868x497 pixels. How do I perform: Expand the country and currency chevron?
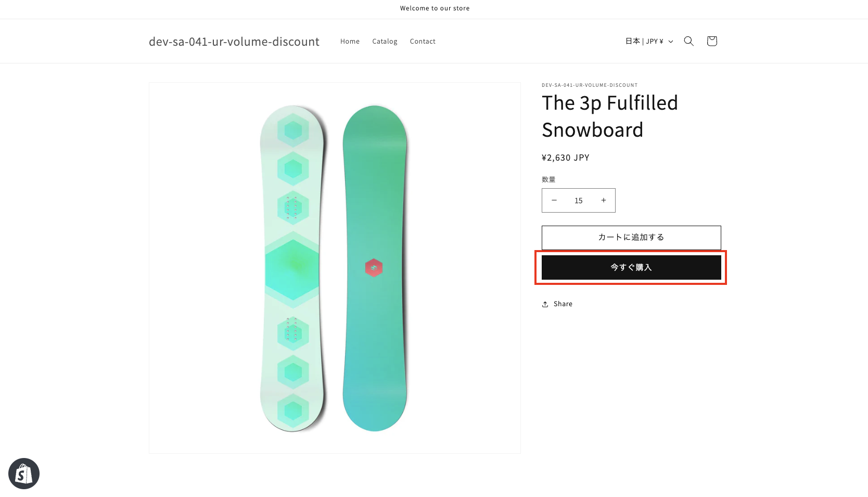click(671, 41)
